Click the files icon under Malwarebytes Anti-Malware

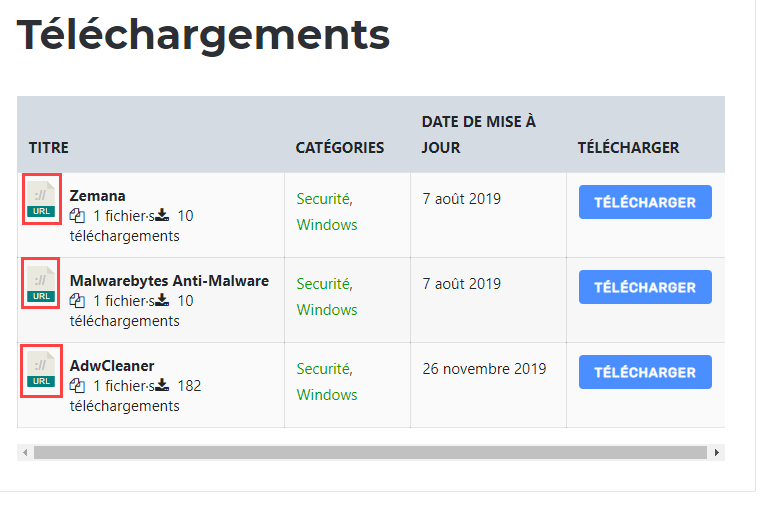(x=77, y=301)
